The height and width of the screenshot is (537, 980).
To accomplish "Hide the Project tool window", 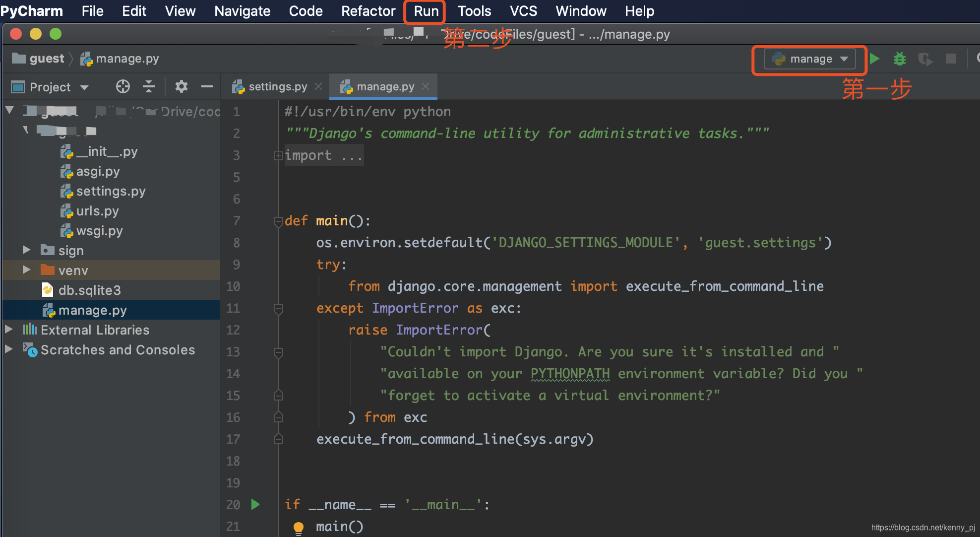I will (207, 86).
